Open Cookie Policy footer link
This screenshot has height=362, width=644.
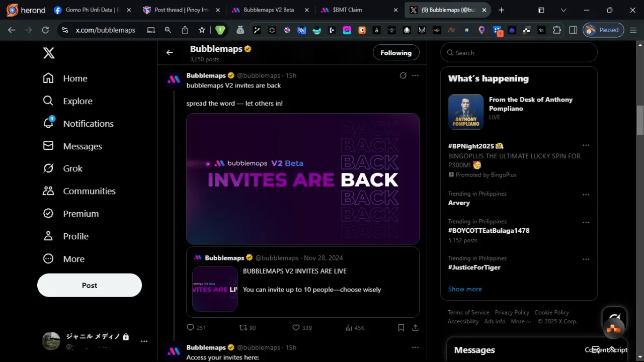tap(551, 313)
